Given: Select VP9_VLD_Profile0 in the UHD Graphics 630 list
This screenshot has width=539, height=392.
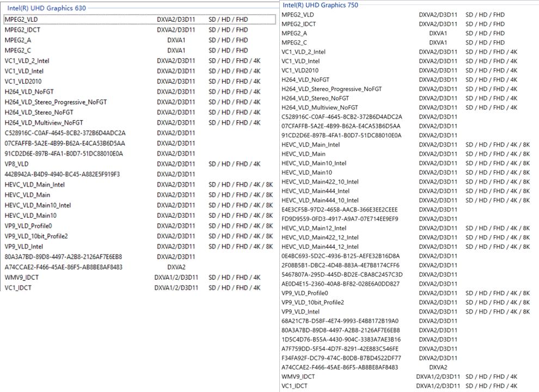Looking at the screenshot, I should click(140, 226).
